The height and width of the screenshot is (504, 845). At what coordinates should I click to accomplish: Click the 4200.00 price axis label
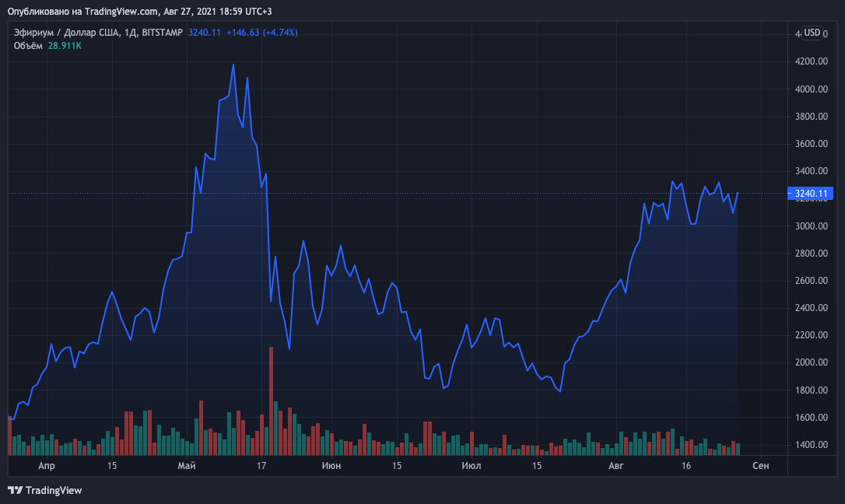pyautogui.click(x=811, y=61)
